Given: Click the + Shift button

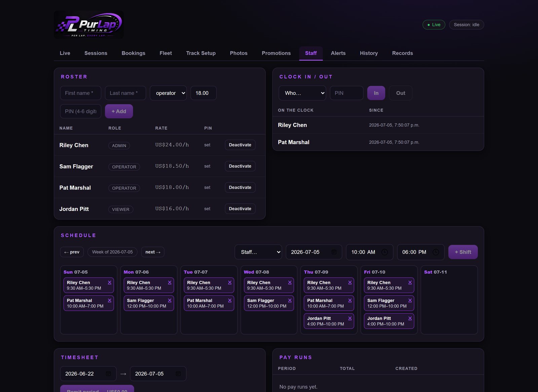Looking at the screenshot, I should pos(463,252).
